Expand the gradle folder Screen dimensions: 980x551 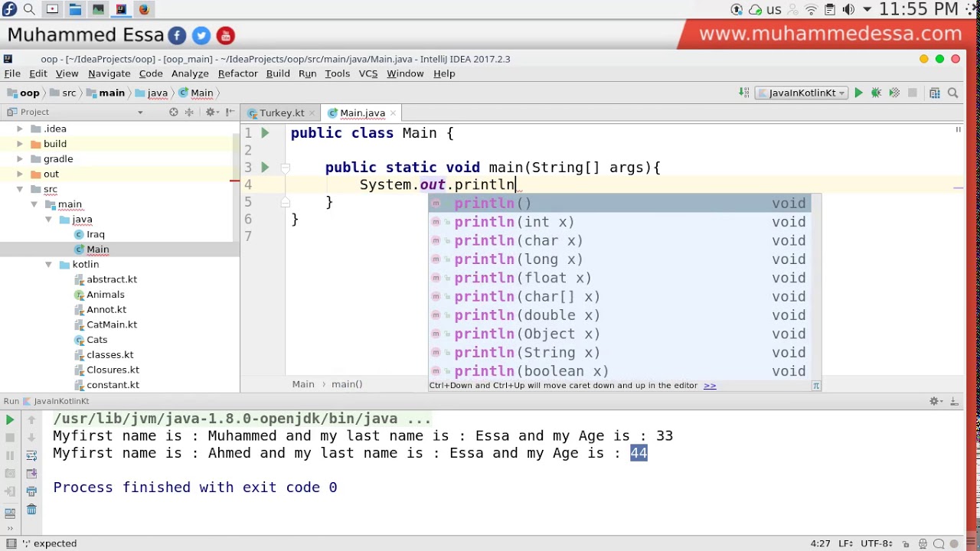click(20, 159)
